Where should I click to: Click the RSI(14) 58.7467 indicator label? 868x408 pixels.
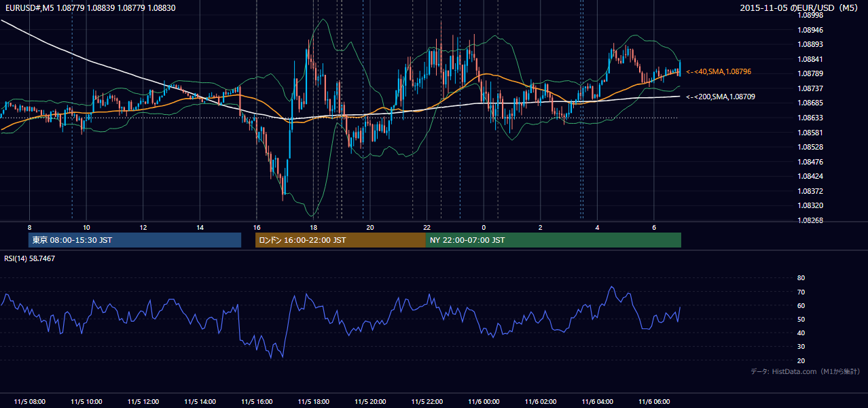tap(30, 258)
